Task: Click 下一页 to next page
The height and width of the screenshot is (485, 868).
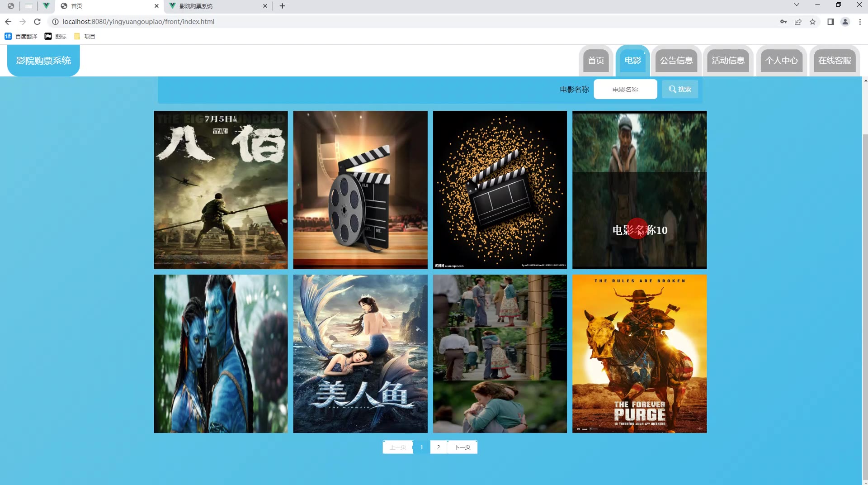Action: 462,447
